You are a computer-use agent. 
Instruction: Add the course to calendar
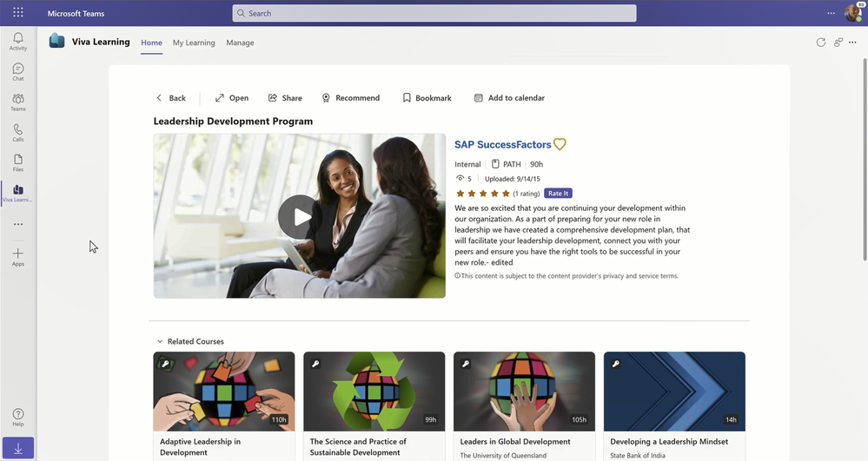[509, 98]
